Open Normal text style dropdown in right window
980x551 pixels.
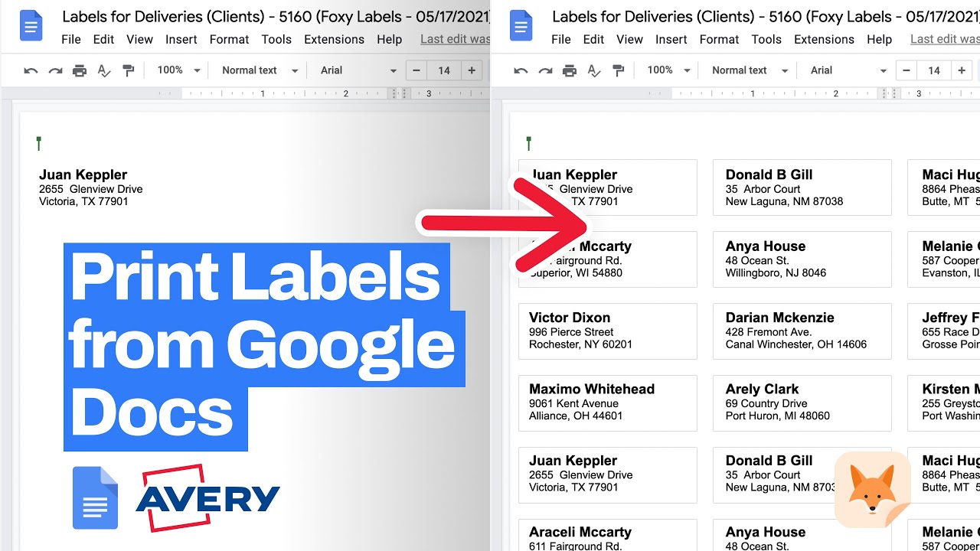pyautogui.click(x=750, y=70)
